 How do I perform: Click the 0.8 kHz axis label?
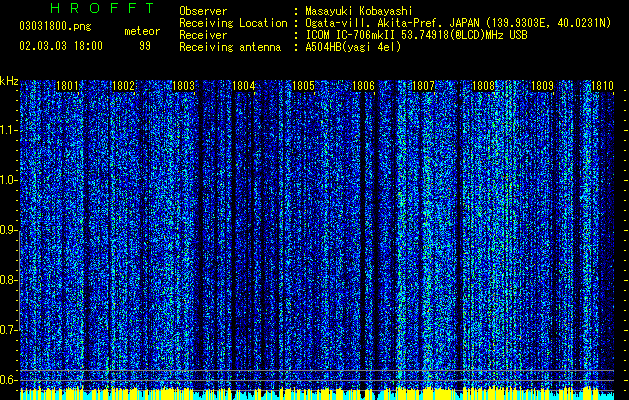tap(8, 280)
